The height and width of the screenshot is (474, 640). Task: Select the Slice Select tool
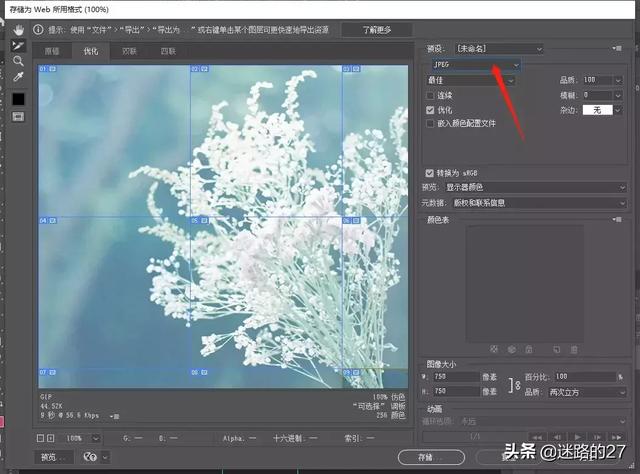tap(17, 45)
